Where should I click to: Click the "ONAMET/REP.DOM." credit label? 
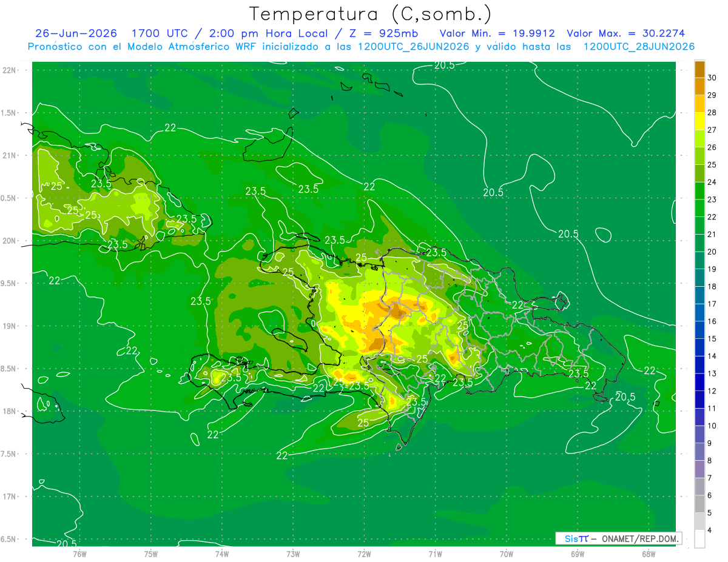(642, 538)
